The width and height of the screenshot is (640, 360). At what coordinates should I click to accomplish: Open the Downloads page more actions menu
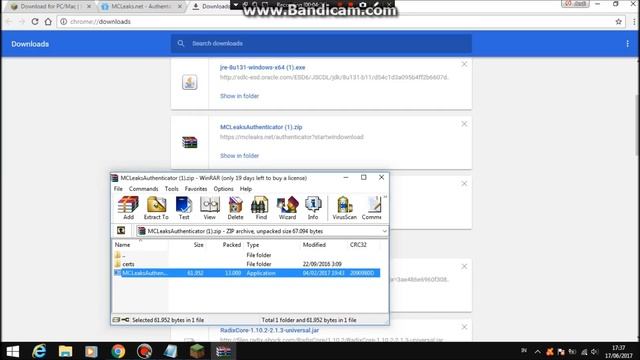pos(627,44)
